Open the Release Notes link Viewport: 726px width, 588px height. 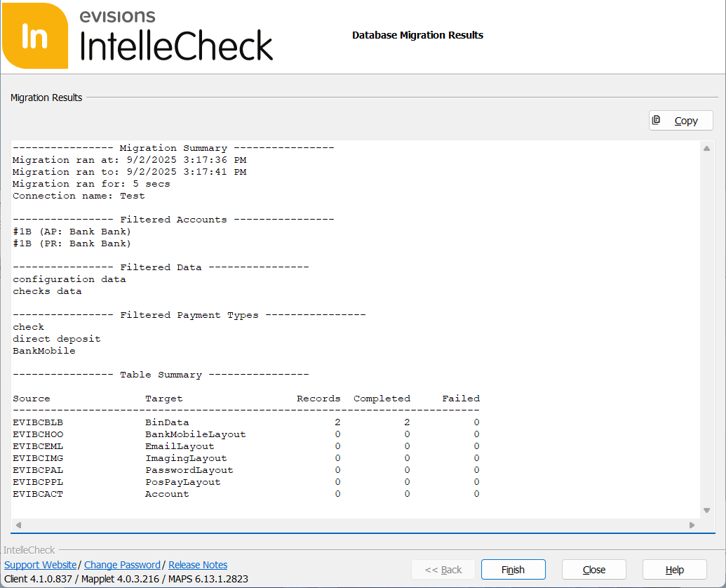pos(198,565)
